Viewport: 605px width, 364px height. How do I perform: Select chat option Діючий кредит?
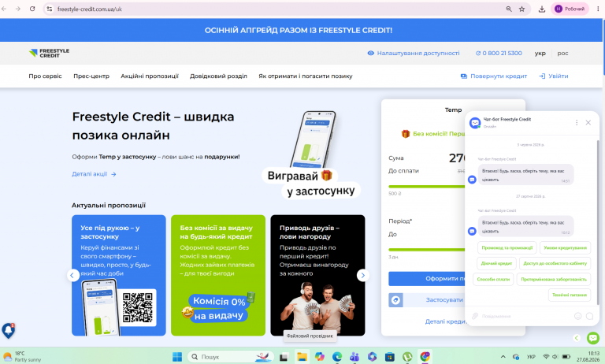coord(496,263)
